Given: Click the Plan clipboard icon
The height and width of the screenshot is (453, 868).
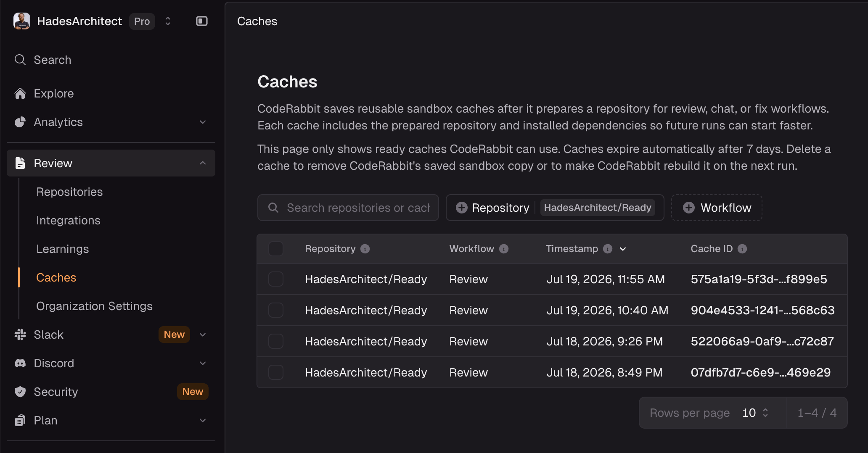Looking at the screenshot, I should coord(20,420).
